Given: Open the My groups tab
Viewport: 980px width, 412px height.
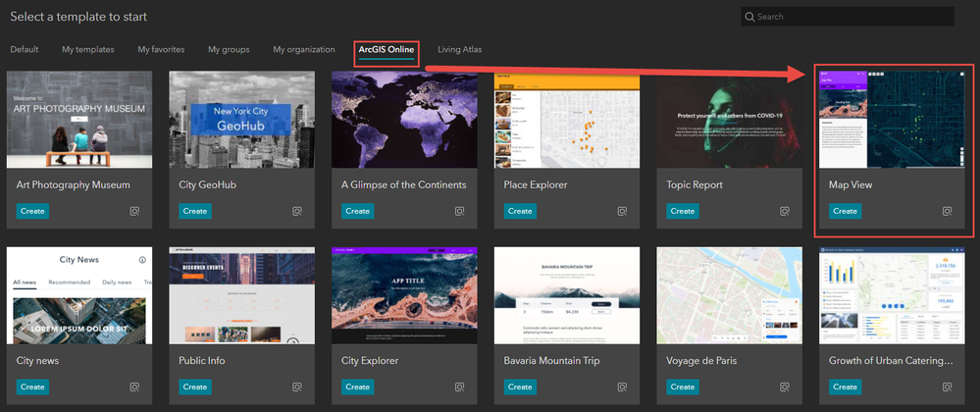Looking at the screenshot, I should click(229, 49).
